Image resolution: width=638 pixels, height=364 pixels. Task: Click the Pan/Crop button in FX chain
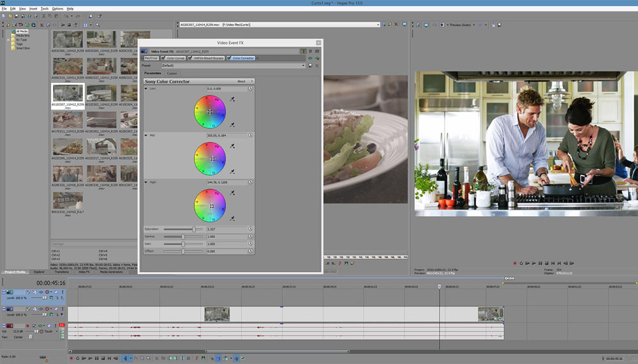coord(151,58)
